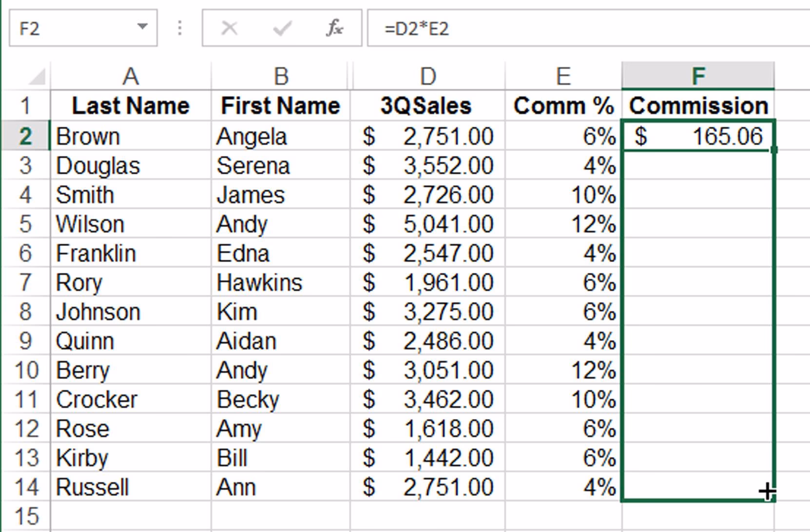Select column A header
810x532 pixels.
point(131,76)
